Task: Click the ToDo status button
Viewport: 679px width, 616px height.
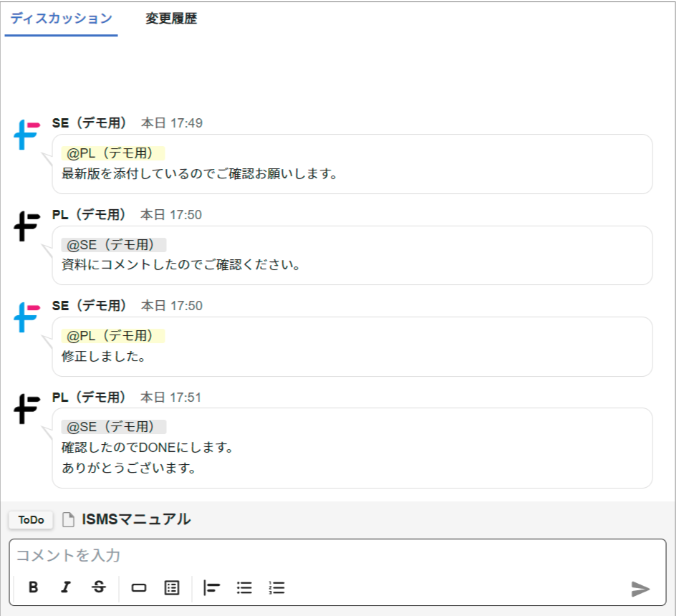Action: [30, 520]
